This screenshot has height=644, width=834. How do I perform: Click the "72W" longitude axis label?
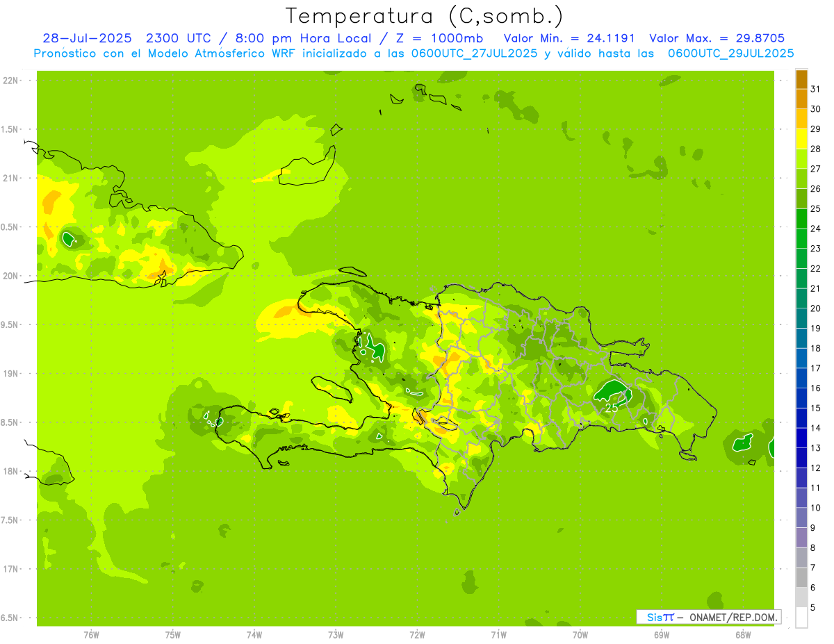[417, 635]
